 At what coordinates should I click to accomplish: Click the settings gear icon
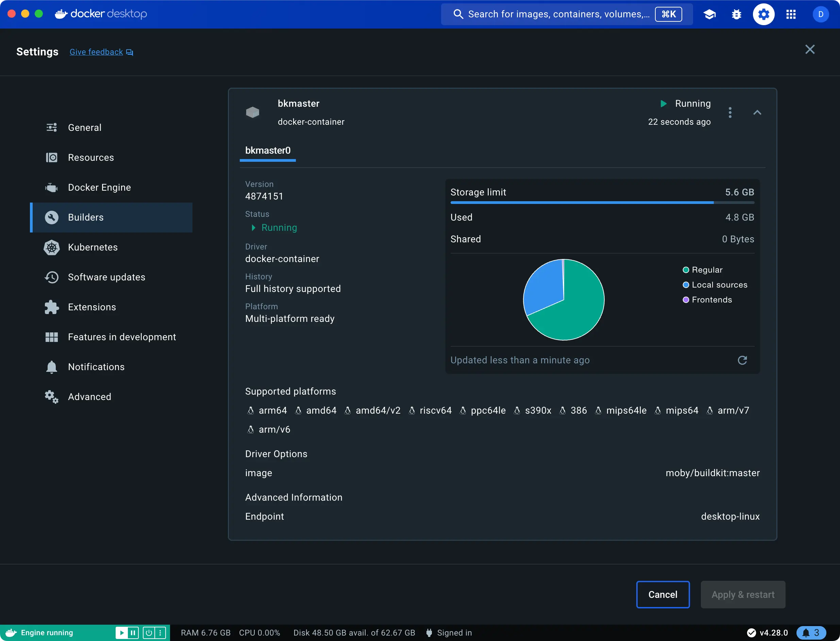[763, 15]
